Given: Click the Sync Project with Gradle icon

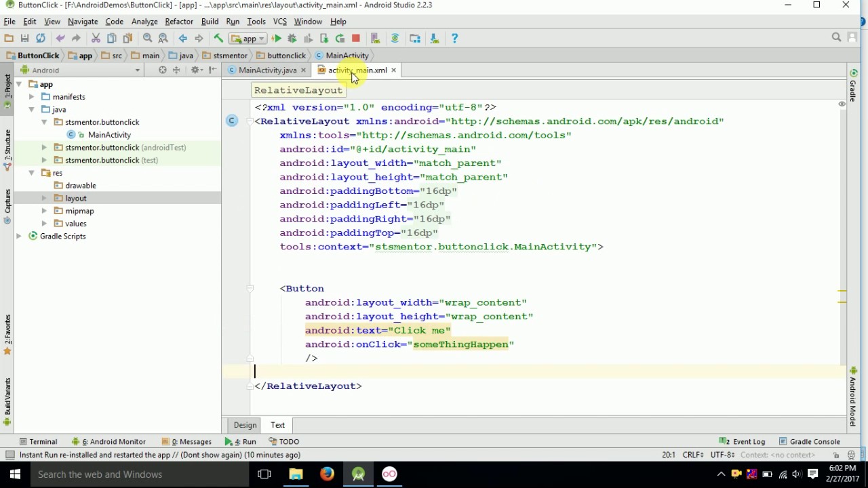Looking at the screenshot, I should (395, 39).
